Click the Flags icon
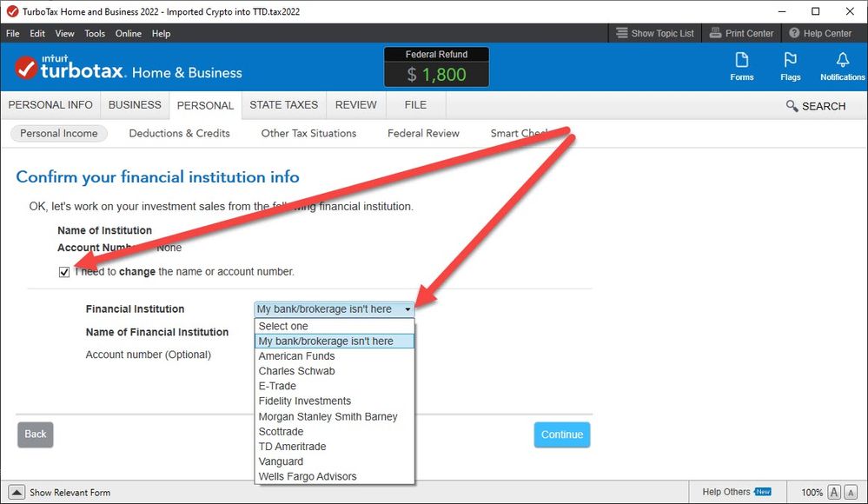 click(790, 66)
